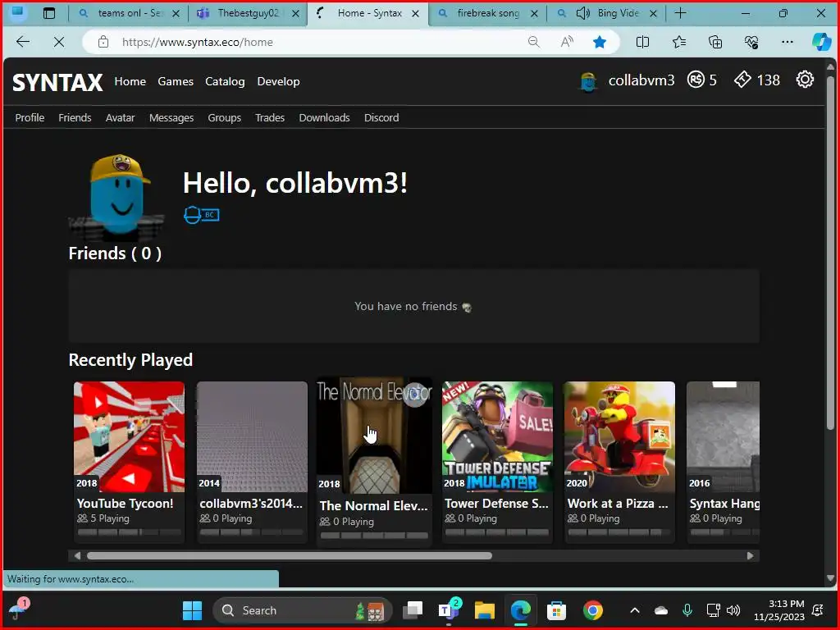
Task: Open Browser essentials heart icon
Action: point(751,42)
